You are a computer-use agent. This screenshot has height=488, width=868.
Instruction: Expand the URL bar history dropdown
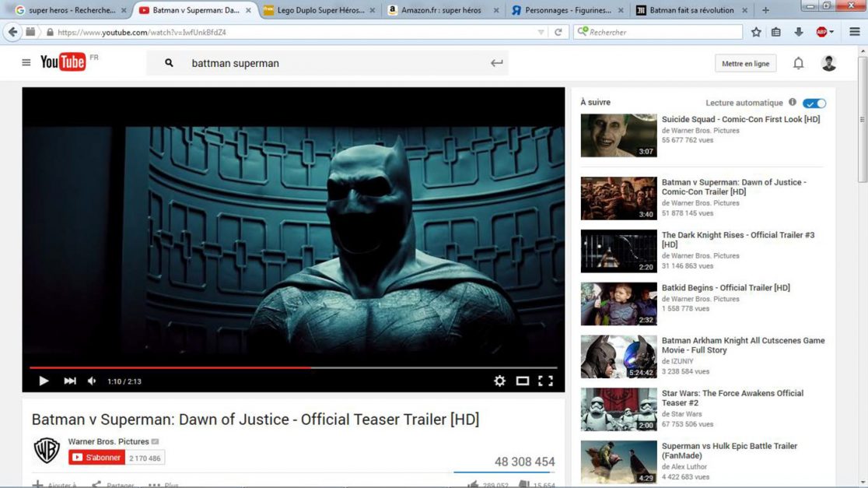pyautogui.click(x=541, y=33)
